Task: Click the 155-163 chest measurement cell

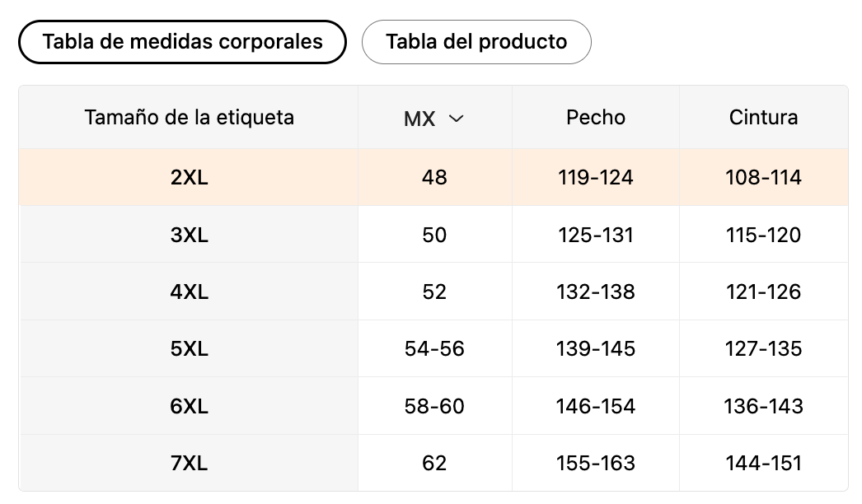Action: (595, 463)
